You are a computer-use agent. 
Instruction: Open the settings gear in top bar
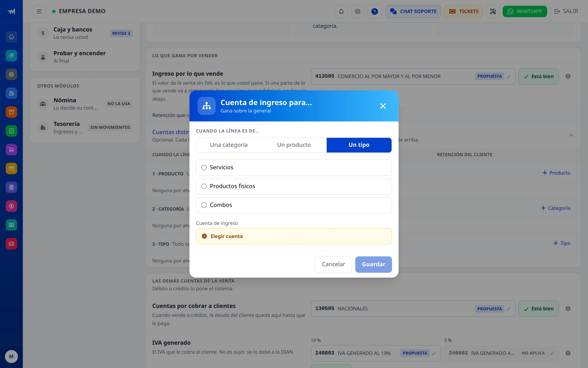tap(357, 11)
